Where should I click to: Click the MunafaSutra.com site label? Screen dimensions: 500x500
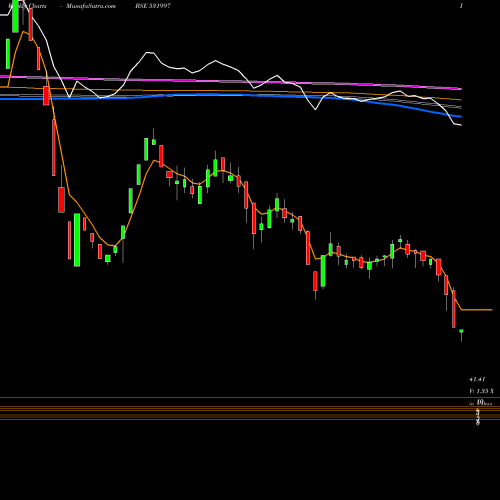pos(91,6)
